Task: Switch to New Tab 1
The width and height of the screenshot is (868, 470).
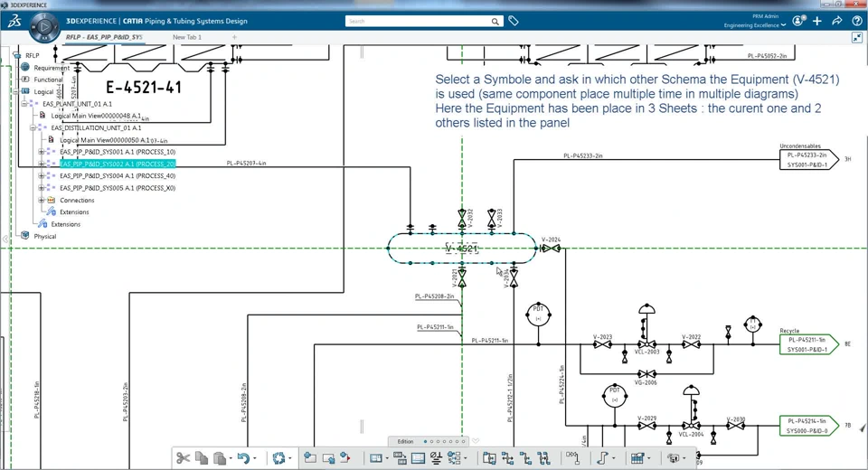Action: pyautogui.click(x=187, y=37)
